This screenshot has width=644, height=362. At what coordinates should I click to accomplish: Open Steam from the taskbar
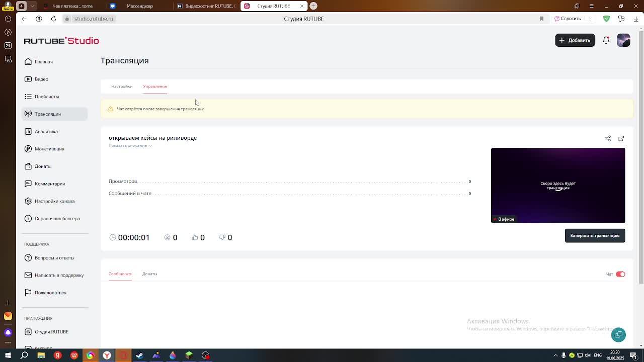139,355
